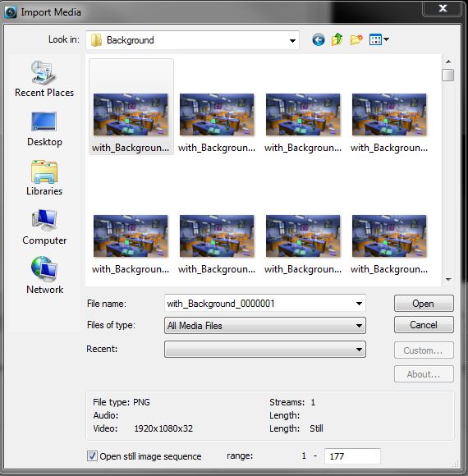The height and width of the screenshot is (476, 468).
Task: Click the file list scrollbar down arrow
Action: [448, 279]
